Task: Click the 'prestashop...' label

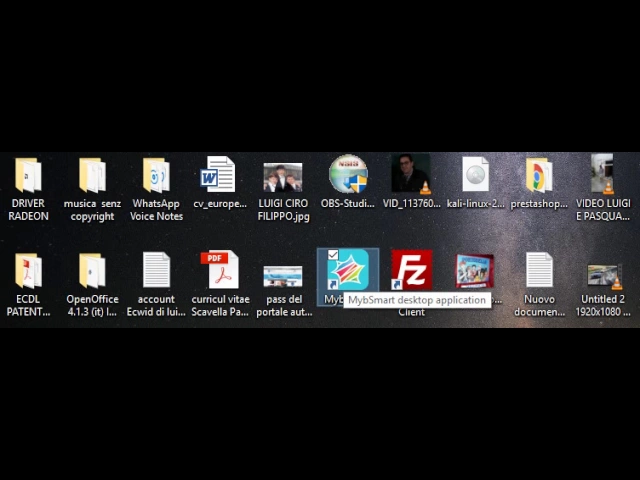Action: [x=539, y=203]
